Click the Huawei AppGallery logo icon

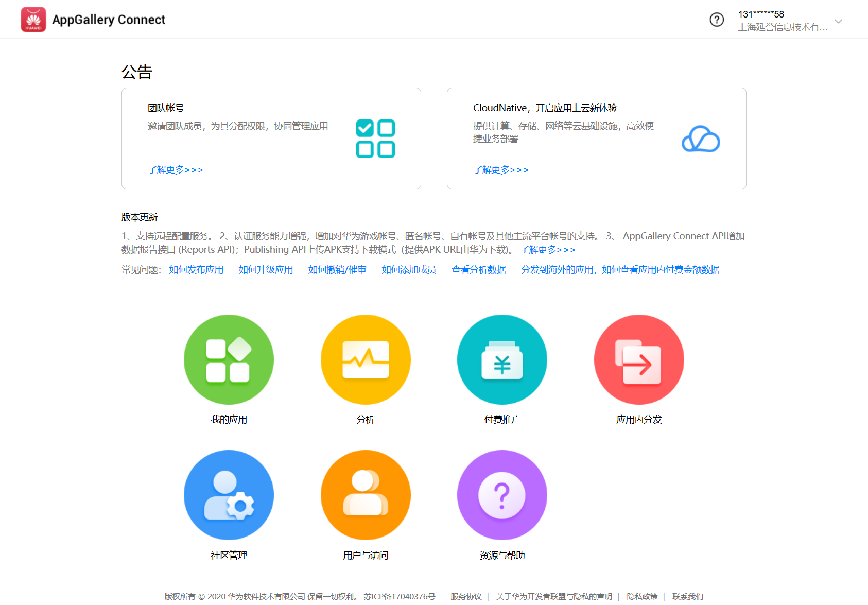point(33,20)
